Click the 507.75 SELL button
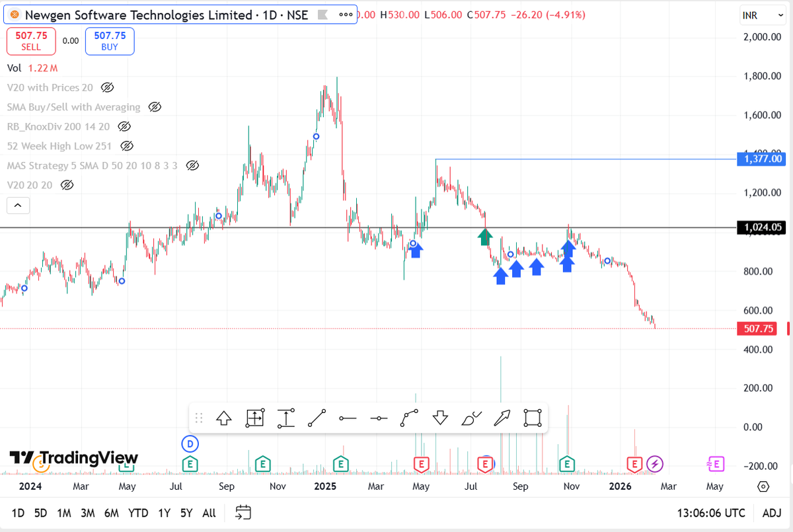This screenshot has height=532, width=793. coord(31,41)
